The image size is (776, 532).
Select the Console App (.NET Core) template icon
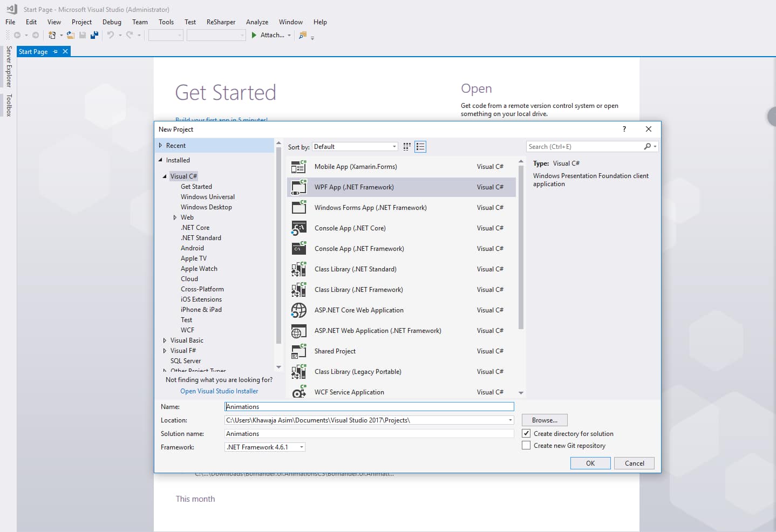(x=298, y=228)
